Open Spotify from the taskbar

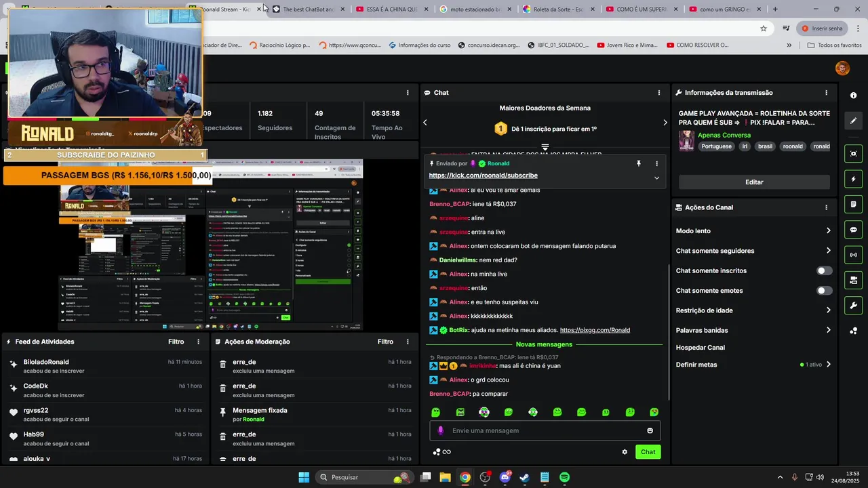pyautogui.click(x=564, y=477)
